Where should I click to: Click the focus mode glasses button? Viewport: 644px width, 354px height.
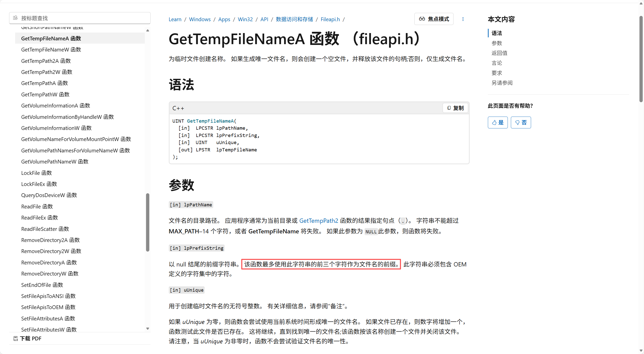pyautogui.click(x=434, y=19)
